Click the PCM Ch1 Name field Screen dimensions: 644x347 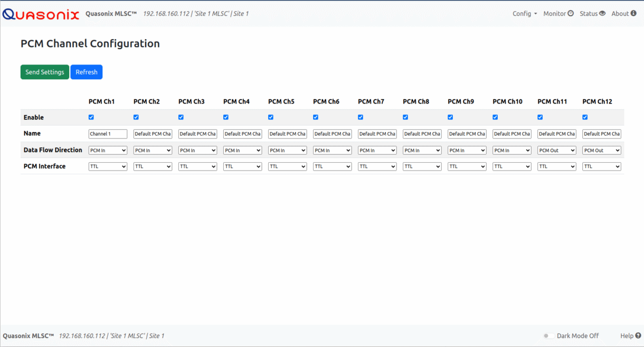click(108, 134)
